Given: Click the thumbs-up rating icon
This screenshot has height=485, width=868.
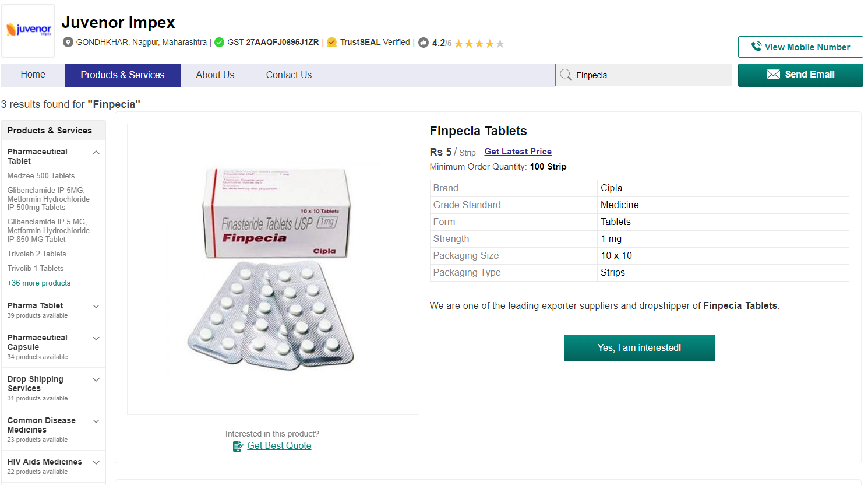Looking at the screenshot, I should [424, 43].
